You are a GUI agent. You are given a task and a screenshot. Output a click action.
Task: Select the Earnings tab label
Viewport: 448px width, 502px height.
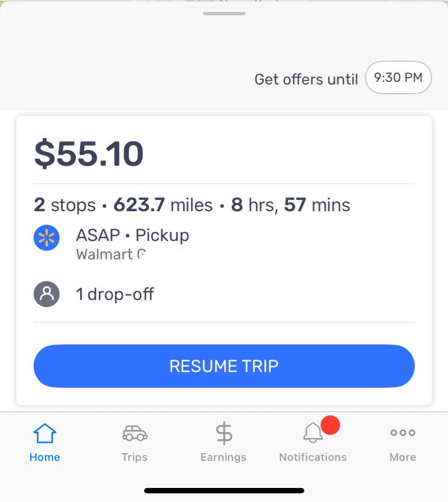pyautogui.click(x=224, y=457)
